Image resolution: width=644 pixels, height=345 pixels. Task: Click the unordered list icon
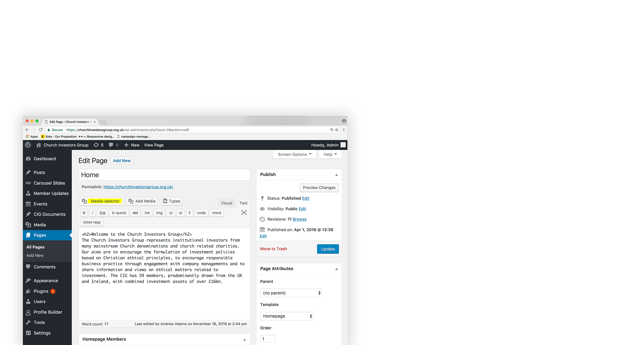[170, 212]
